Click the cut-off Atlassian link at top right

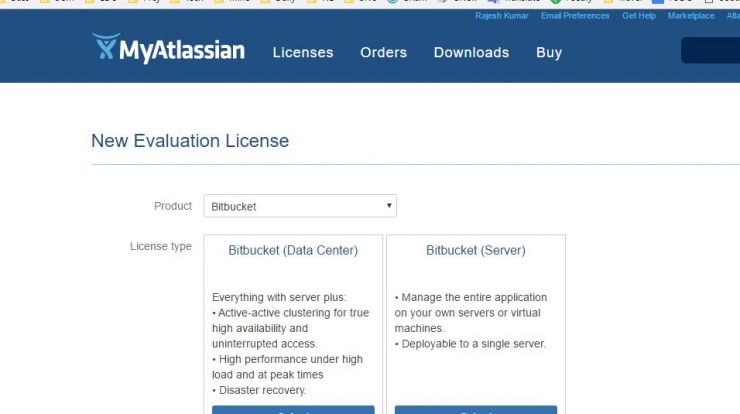tap(733, 16)
